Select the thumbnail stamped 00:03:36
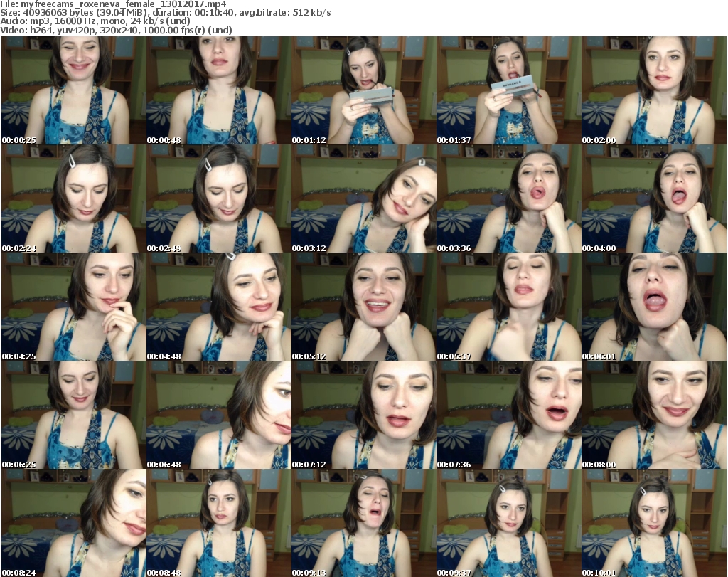 click(509, 198)
